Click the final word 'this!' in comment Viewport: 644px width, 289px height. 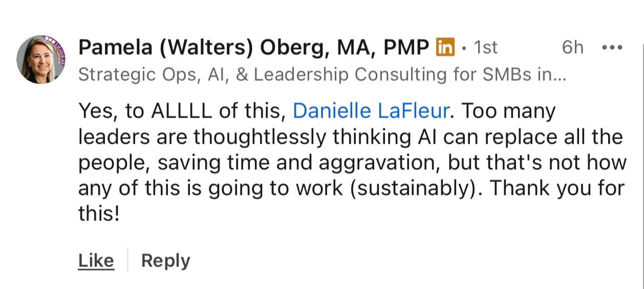tap(98, 214)
